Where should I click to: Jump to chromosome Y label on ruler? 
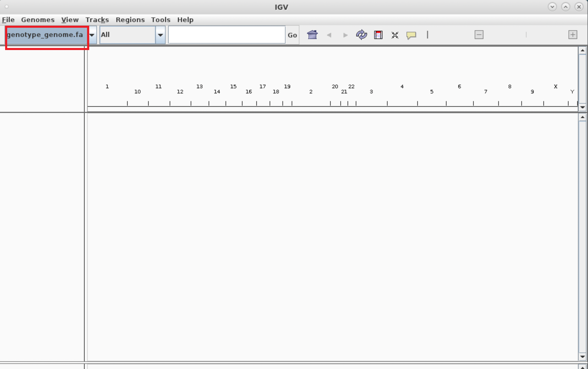click(x=572, y=92)
